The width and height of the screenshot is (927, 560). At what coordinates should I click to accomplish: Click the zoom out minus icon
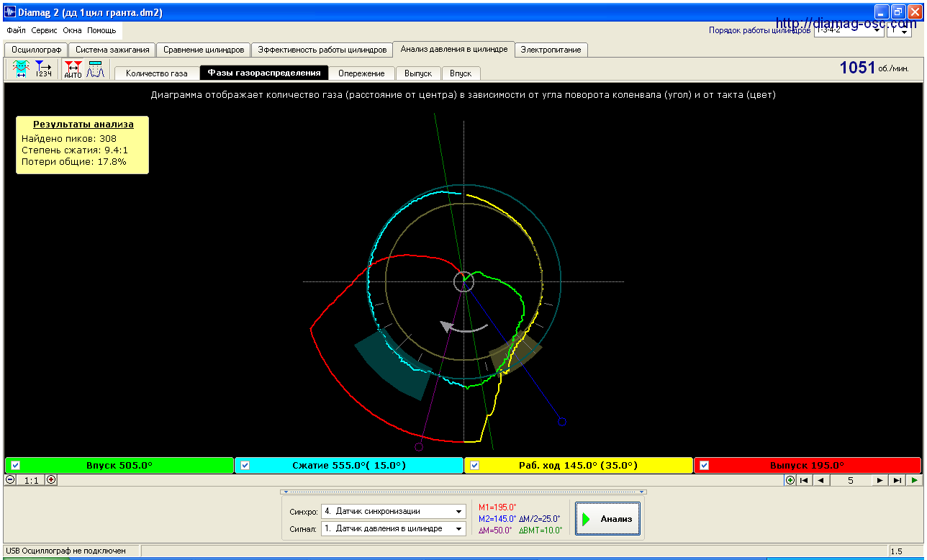coord(10,479)
